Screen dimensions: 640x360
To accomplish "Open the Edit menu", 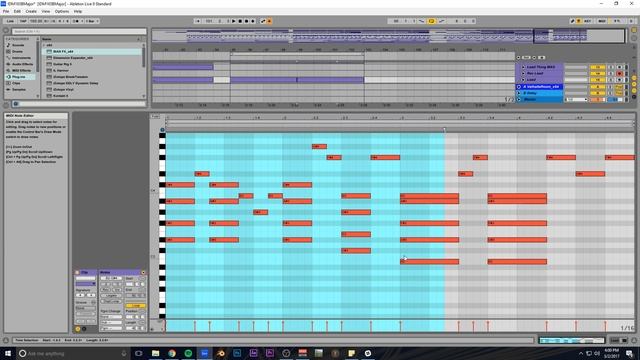I will click(17, 11).
